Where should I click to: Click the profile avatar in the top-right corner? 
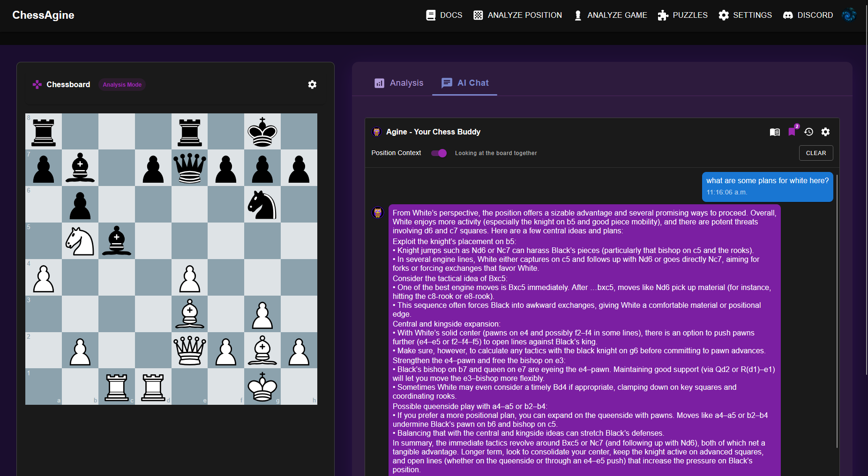(x=849, y=15)
